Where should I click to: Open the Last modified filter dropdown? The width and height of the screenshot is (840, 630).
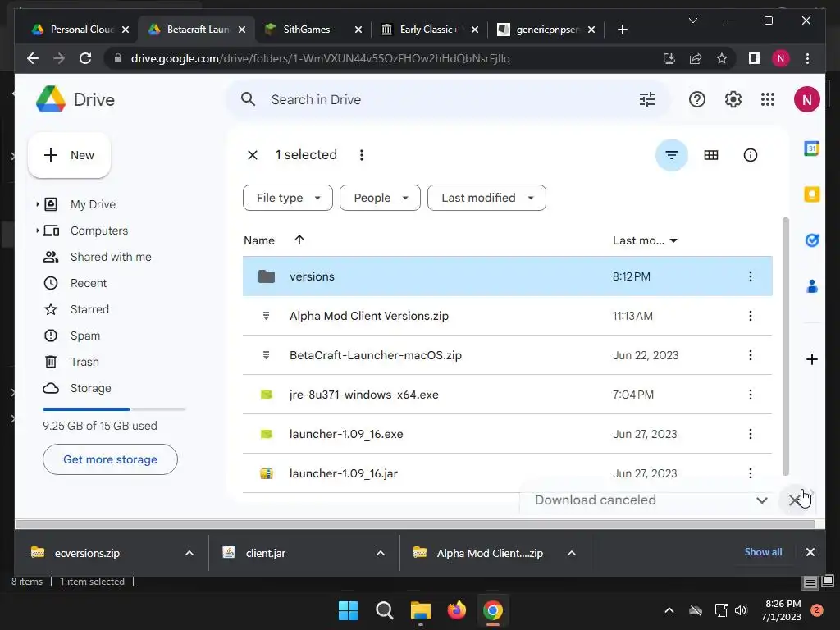point(486,198)
